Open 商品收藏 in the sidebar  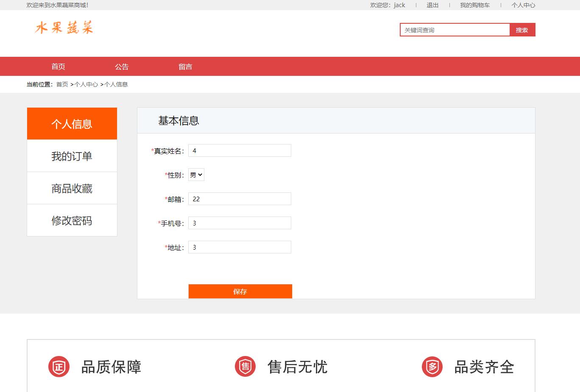click(x=72, y=188)
